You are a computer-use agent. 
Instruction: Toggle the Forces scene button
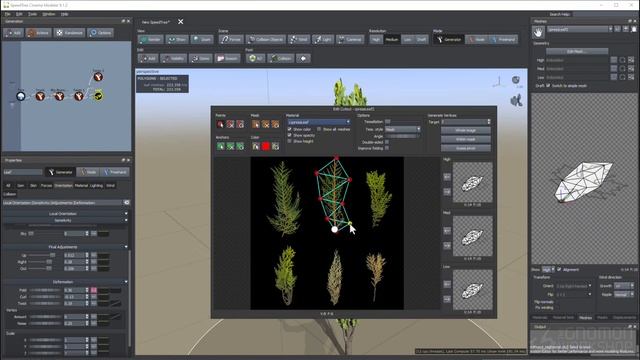point(231,39)
